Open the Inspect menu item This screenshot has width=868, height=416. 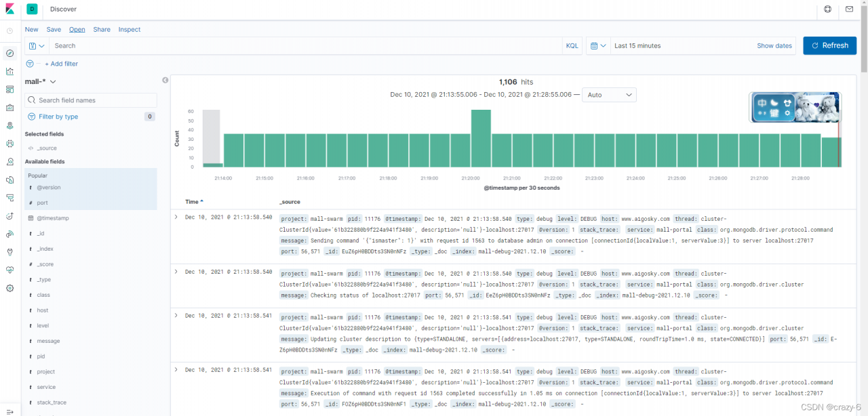coord(130,30)
